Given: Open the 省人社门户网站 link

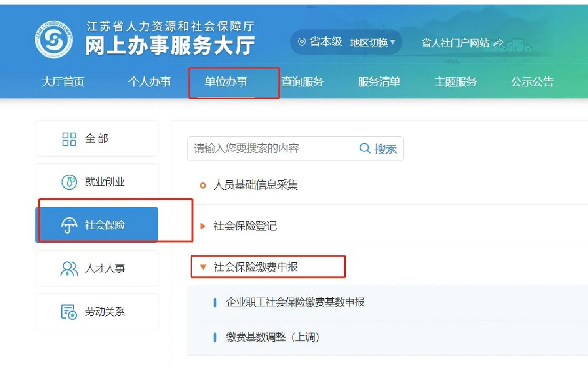Looking at the screenshot, I should point(455,43).
